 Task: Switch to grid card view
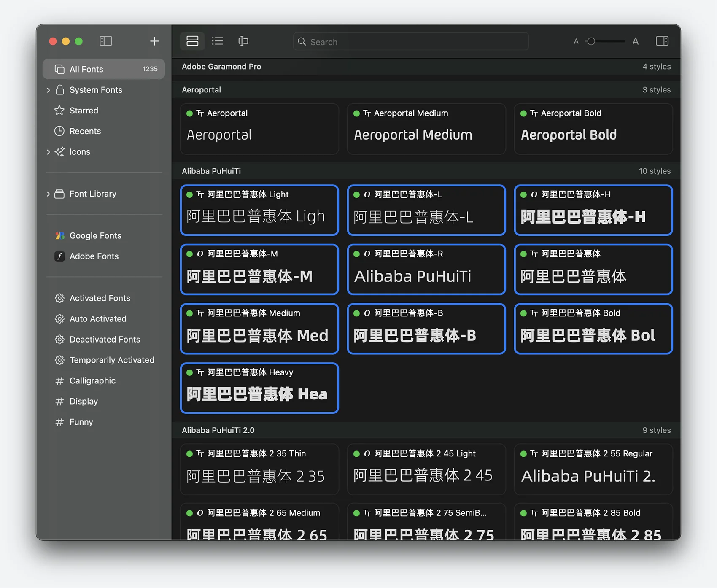pos(192,41)
